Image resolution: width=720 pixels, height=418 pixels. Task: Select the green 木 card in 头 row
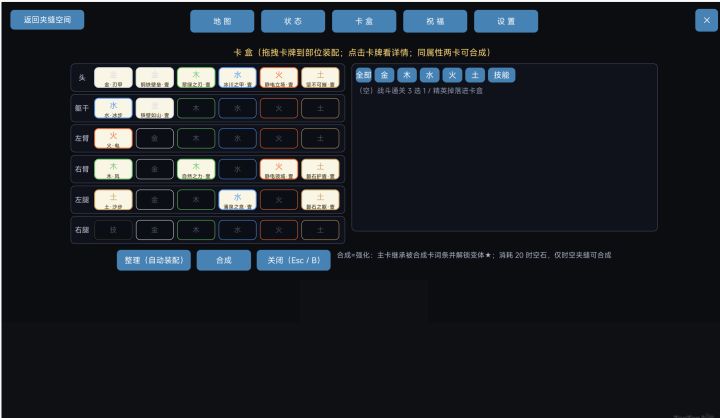click(196, 78)
